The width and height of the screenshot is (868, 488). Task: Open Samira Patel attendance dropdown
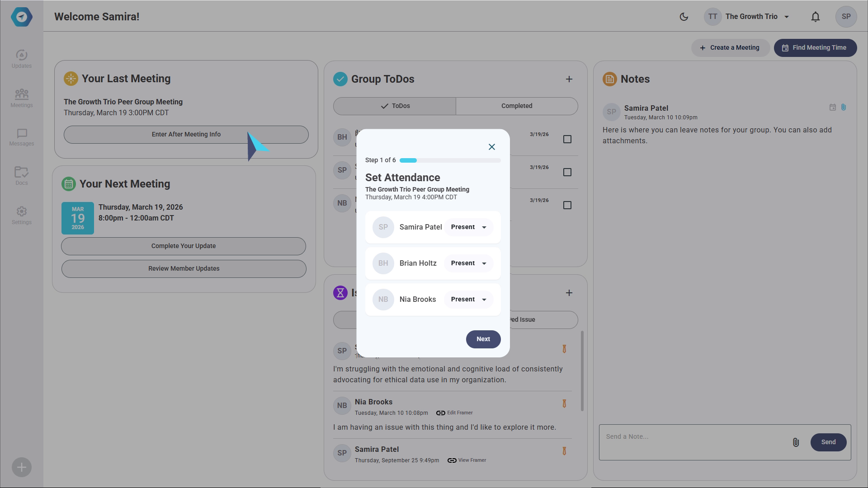click(x=468, y=227)
